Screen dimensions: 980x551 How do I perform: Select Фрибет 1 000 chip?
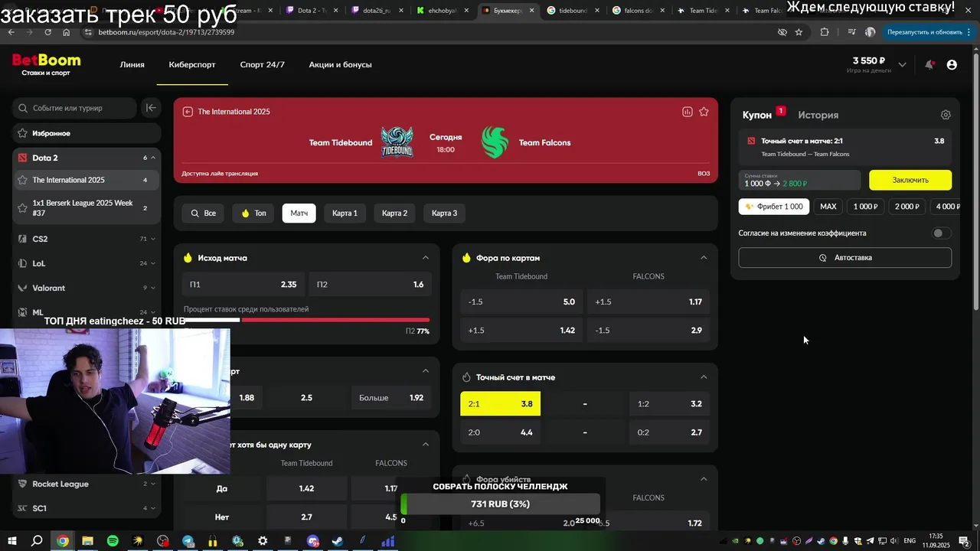[773, 207]
